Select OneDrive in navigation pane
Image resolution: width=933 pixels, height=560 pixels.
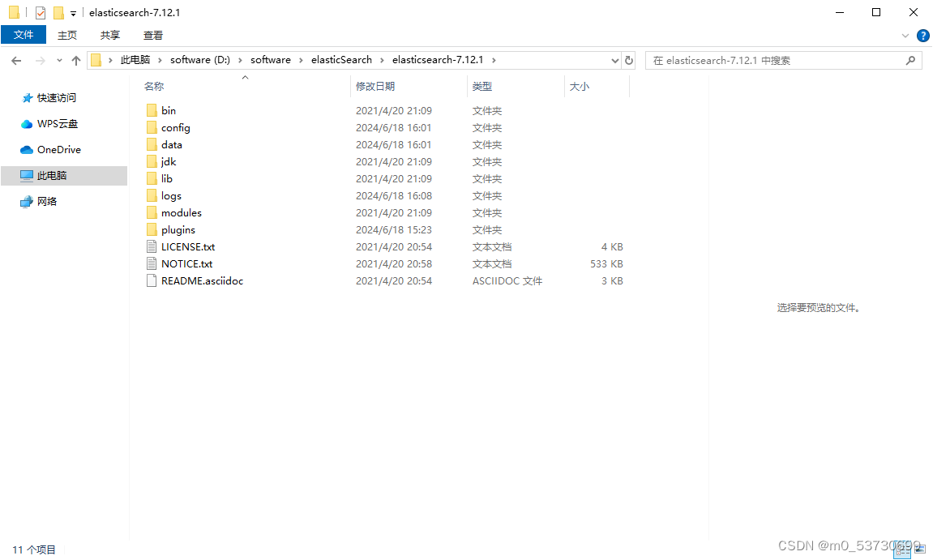(x=59, y=149)
